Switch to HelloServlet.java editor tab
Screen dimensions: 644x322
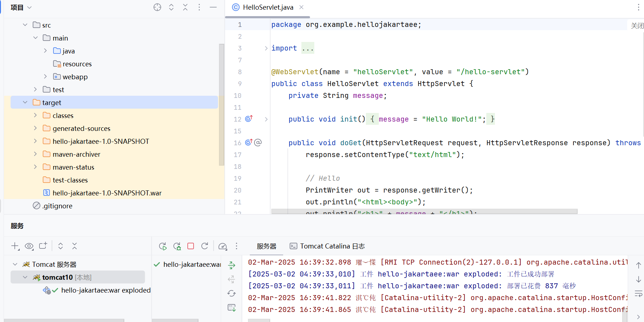pyautogui.click(x=268, y=8)
